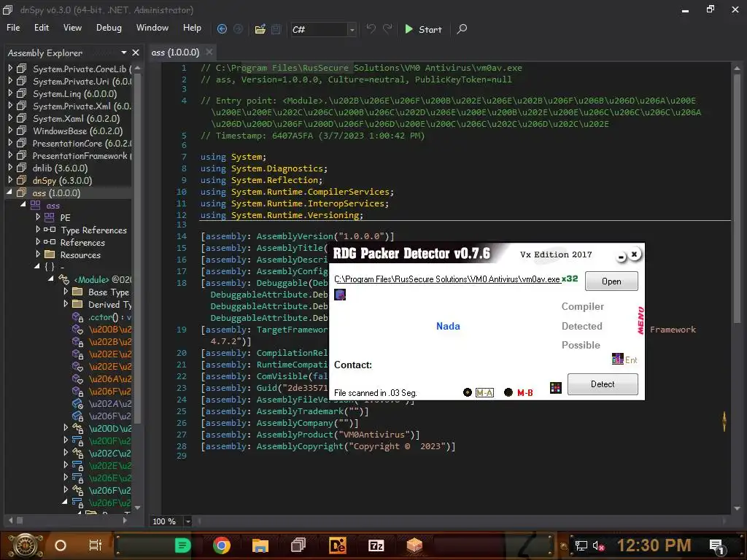Open Chrome from the taskbar
The height and width of the screenshot is (560, 747).
click(x=222, y=545)
